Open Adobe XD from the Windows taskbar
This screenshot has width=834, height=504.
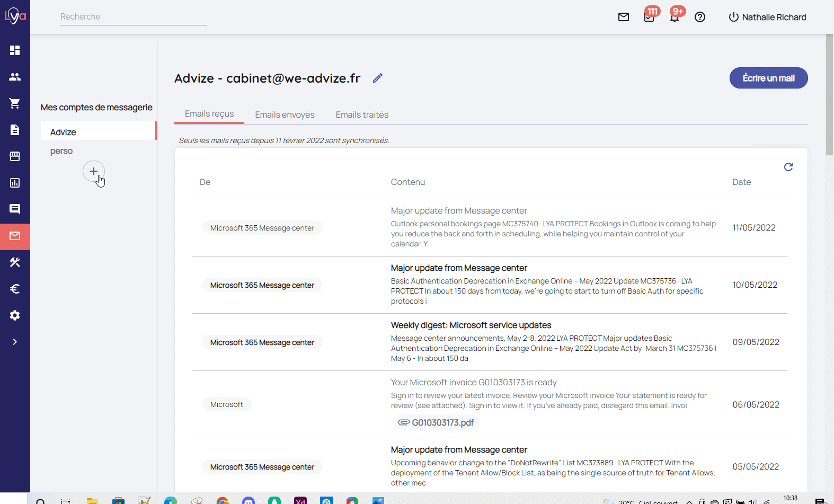pos(300,500)
